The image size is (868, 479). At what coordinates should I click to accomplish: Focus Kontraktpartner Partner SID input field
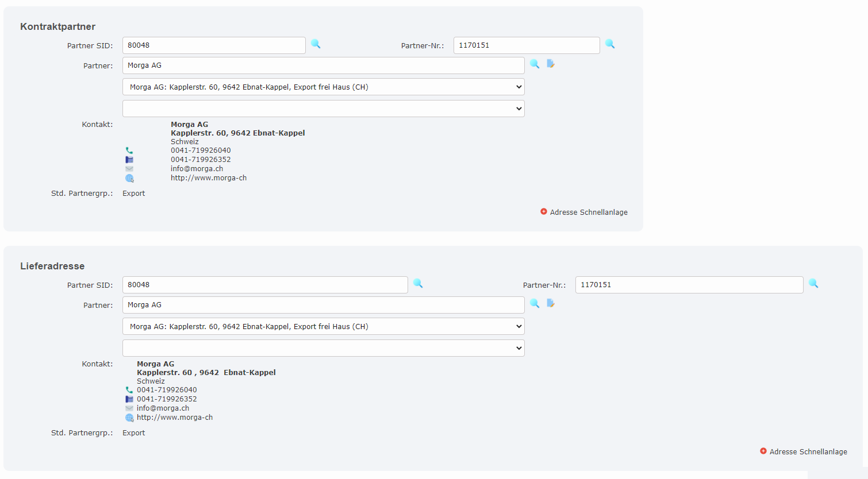[213, 45]
